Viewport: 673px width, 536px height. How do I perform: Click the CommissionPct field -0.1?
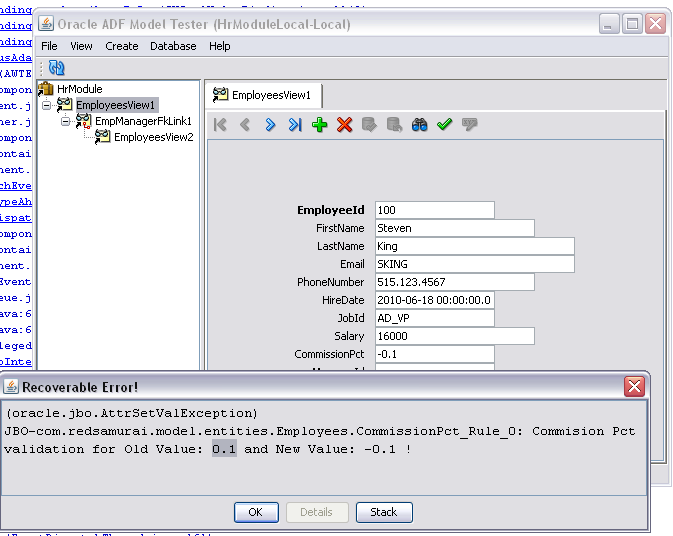[x=435, y=354]
